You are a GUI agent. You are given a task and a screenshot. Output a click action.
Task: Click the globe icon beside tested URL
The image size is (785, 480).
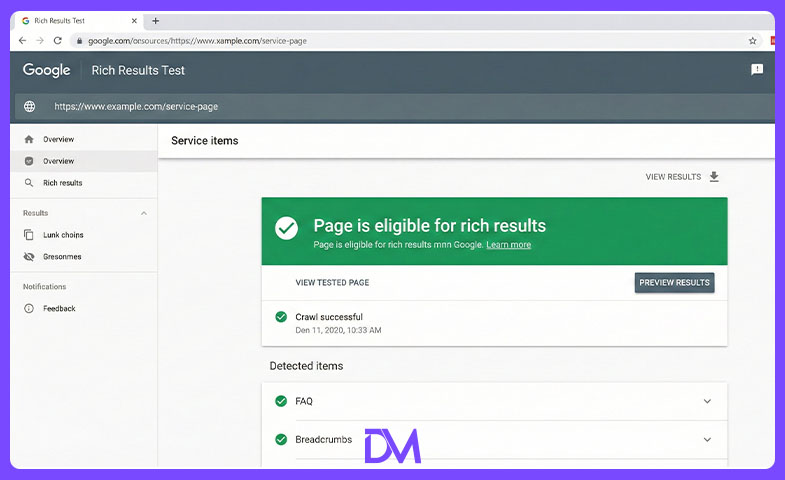(30, 106)
